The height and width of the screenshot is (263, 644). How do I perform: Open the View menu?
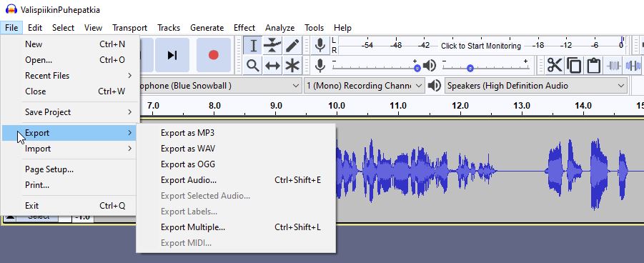tap(93, 28)
